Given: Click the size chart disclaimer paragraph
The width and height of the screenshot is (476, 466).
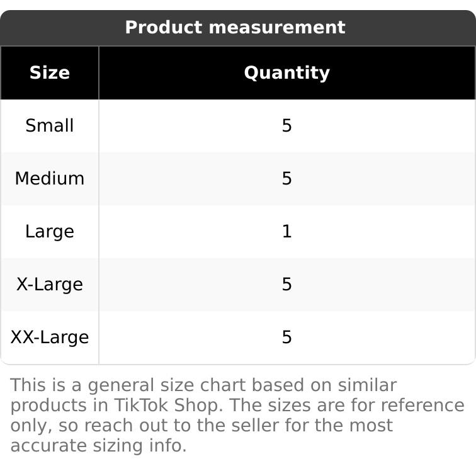Looking at the screenshot, I should pyautogui.click(x=237, y=416).
